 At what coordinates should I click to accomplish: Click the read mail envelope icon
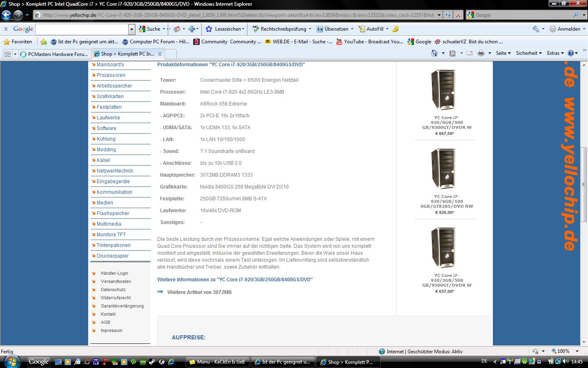pyautogui.click(x=470, y=53)
